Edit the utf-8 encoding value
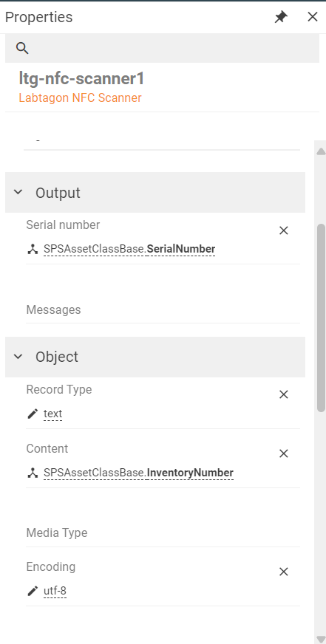The width and height of the screenshot is (326, 644). [x=55, y=591]
